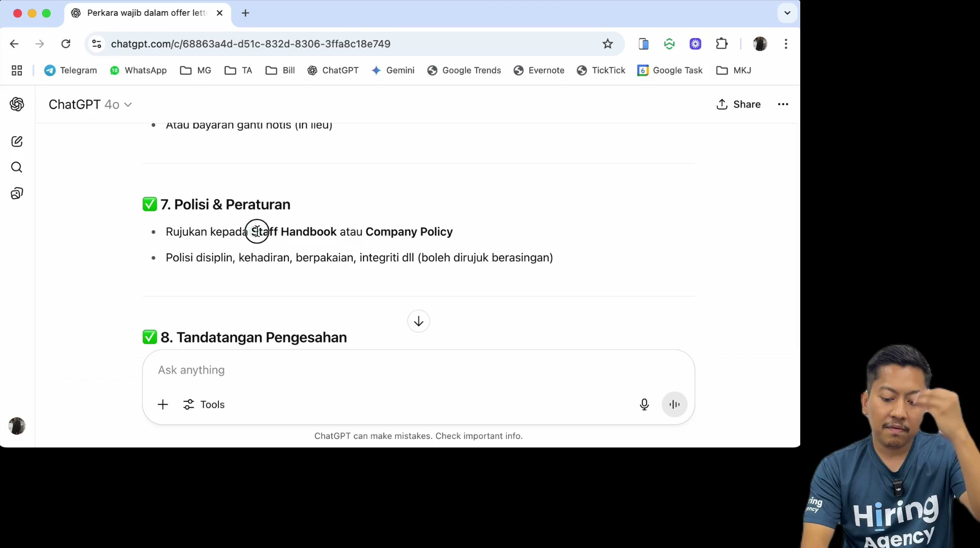
Task: Open the tab search dropdown arrow
Action: pos(788,13)
